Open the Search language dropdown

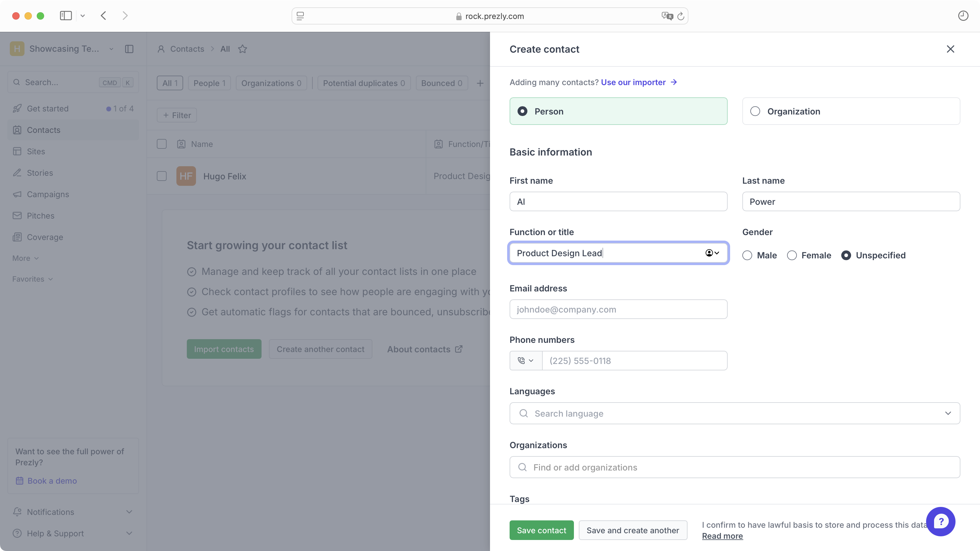point(734,413)
